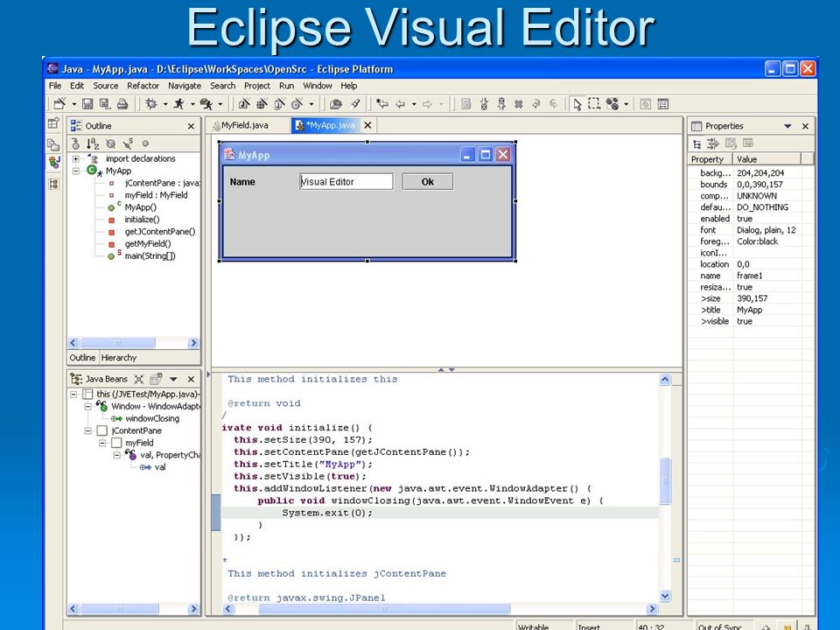Click the size value 390,157

tap(752, 299)
